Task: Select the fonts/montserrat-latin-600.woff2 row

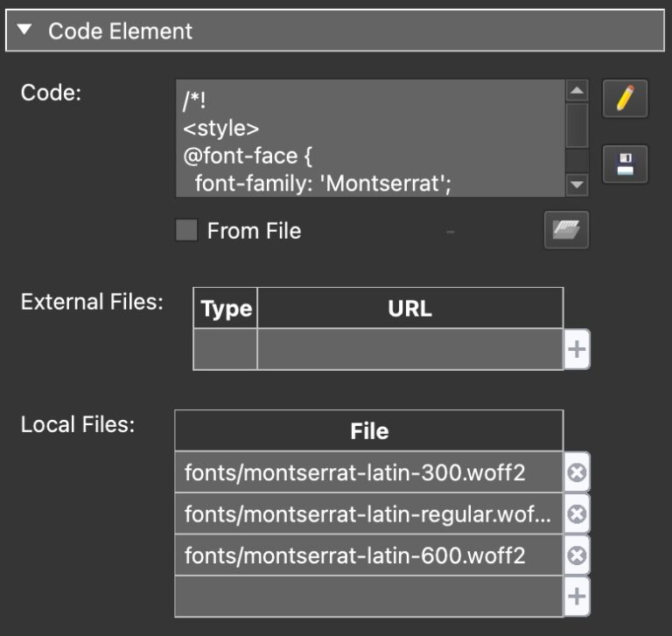Action: (x=367, y=556)
